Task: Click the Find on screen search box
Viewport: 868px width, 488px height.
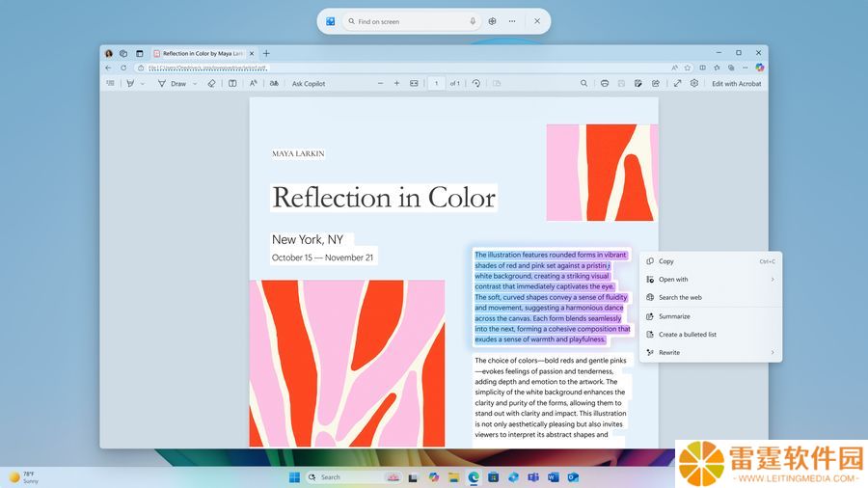Action: click(x=411, y=21)
